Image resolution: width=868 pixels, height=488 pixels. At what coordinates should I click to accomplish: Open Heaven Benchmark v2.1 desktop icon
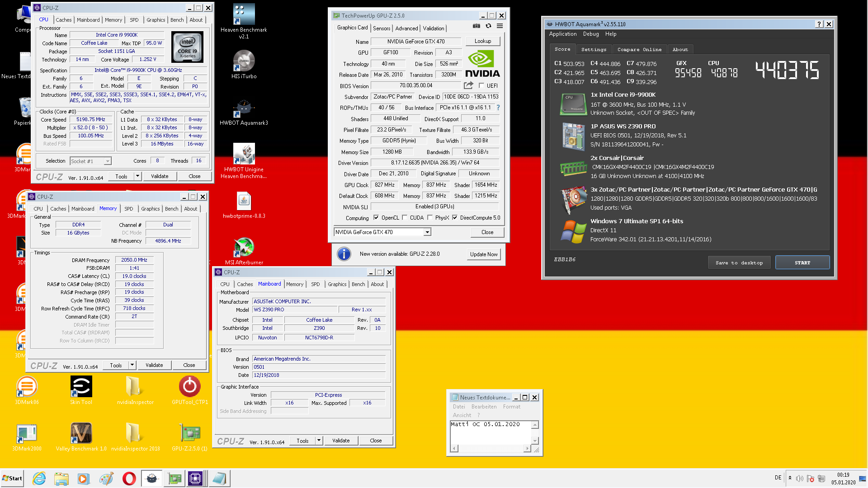[244, 21]
